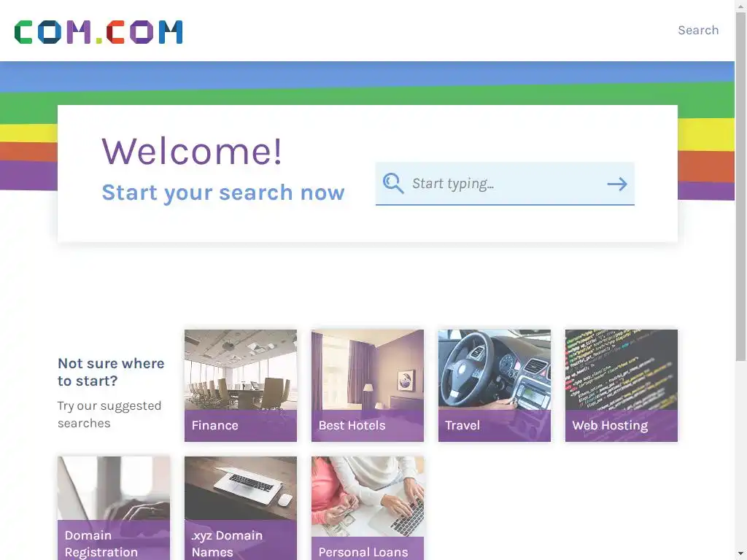Image resolution: width=747 pixels, height=560 pixels.
Task: Submit search with the arrow icon
Action: pyautogui.click(x=617, y=184)
